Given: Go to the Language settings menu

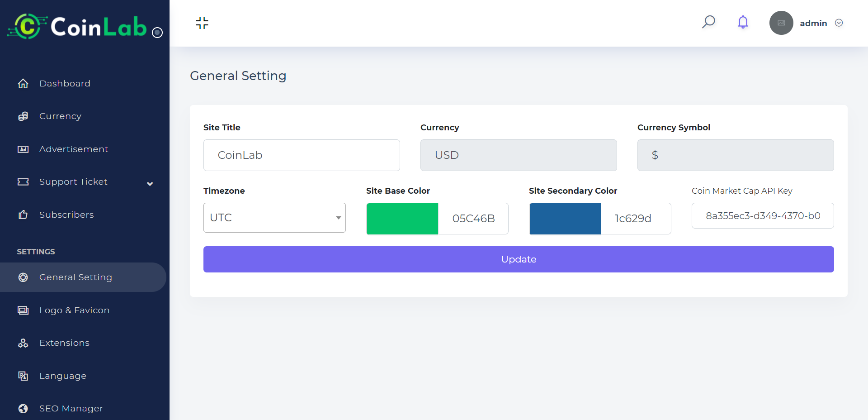Looking at the screenshot, I should click(x=62, y=376).
